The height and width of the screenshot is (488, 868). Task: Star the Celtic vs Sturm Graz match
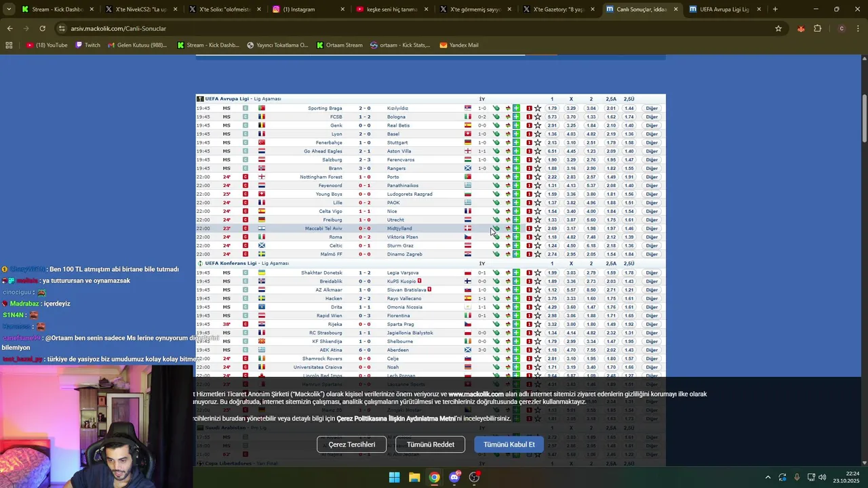[538, 245]
